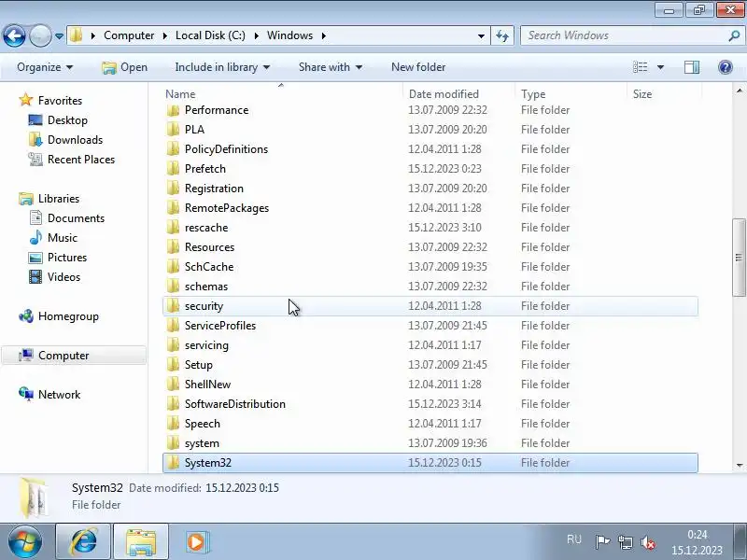Click into the Search Windows field

point(624,35)
